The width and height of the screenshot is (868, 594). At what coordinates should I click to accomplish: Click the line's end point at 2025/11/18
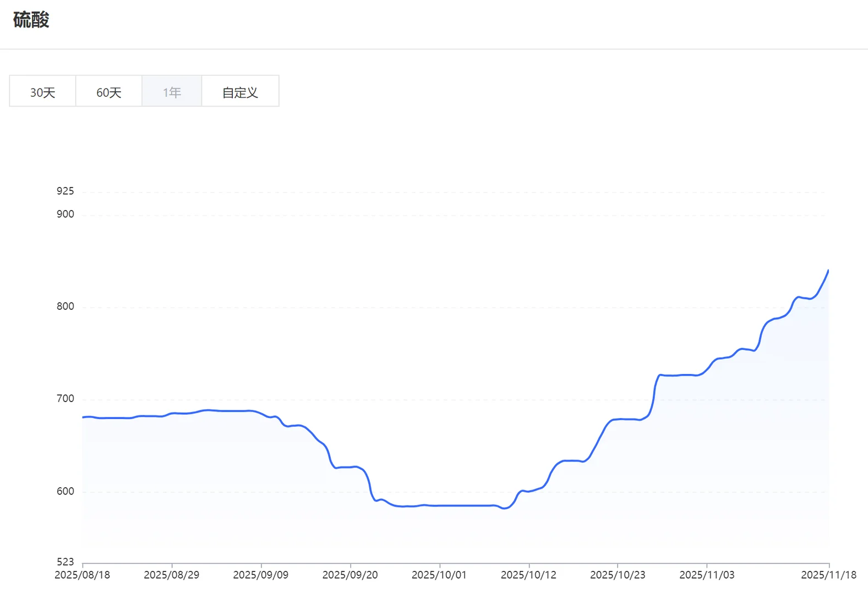[828, 271]
